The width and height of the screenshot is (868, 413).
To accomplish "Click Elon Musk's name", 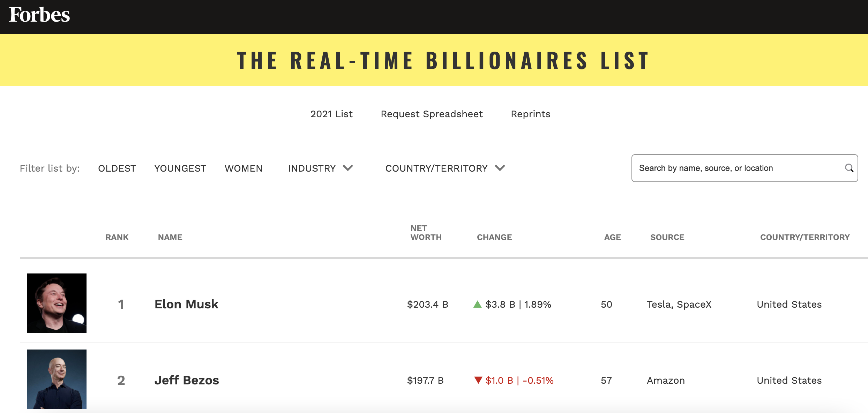I will coord(186,304).
